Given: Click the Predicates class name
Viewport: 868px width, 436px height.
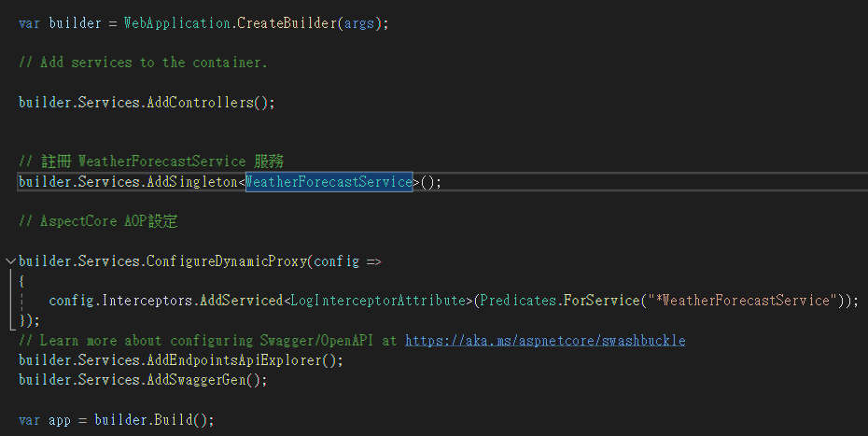Looking at the screenshot, I should [518, 301].
